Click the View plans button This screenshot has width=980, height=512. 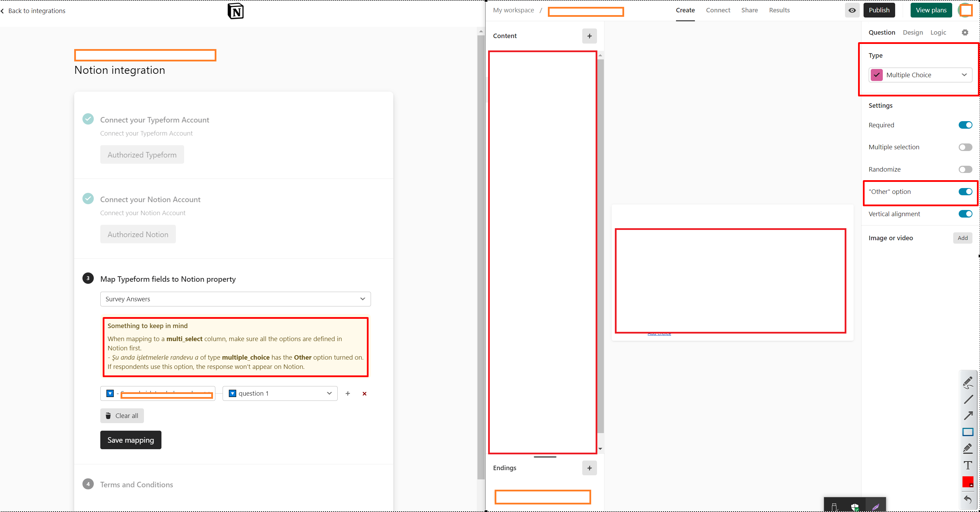(x=931, y=10)
